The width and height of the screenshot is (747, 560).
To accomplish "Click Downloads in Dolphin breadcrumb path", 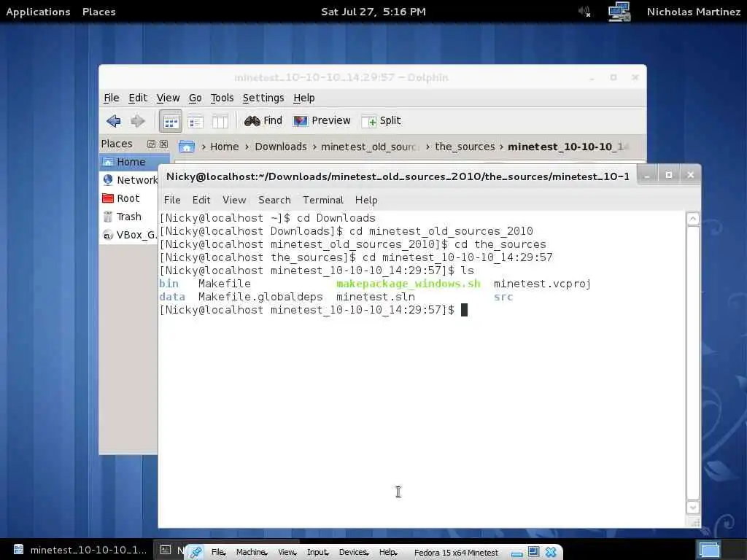I will 281,147.
